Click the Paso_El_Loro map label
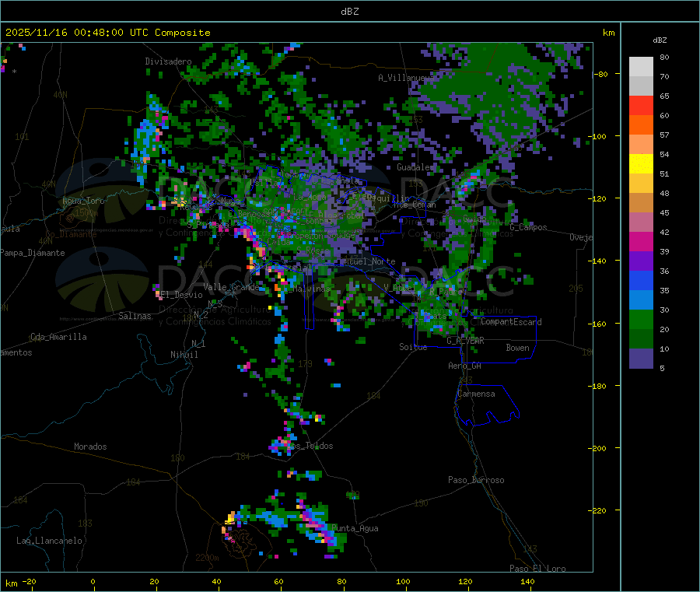Image resolution: width=700 pixels, height=592 pixels. click(537, 569)
